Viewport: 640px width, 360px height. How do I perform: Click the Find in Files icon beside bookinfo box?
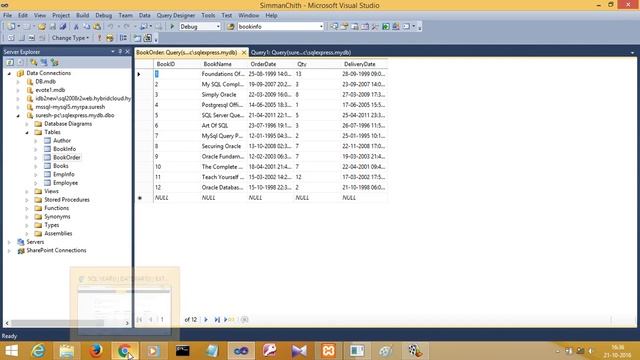231,27
